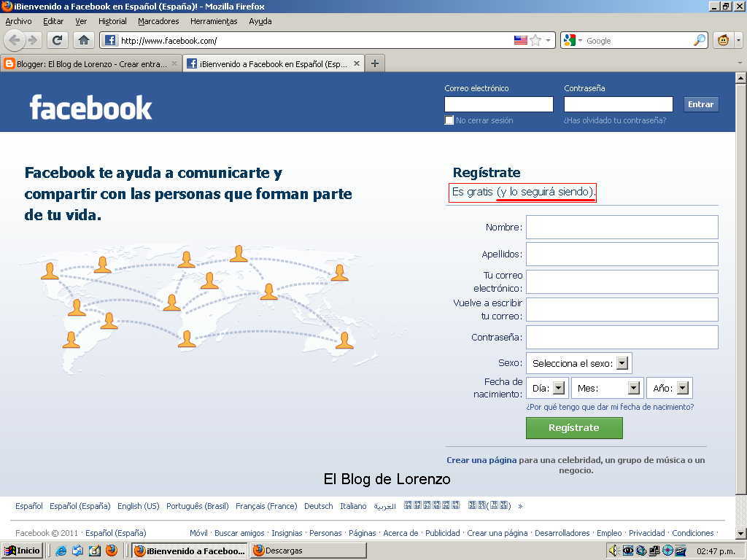The height and width of the screenshot is (560, 747).
Task: Switch language to Português (Brasil)
Action: pos(197,506)
